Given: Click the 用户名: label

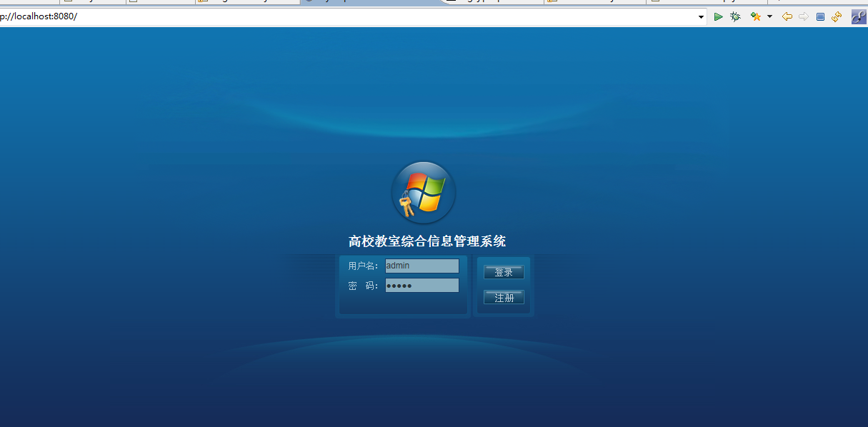Looking at the screenshot, I should pyautogui.click(x=364, y=266).
